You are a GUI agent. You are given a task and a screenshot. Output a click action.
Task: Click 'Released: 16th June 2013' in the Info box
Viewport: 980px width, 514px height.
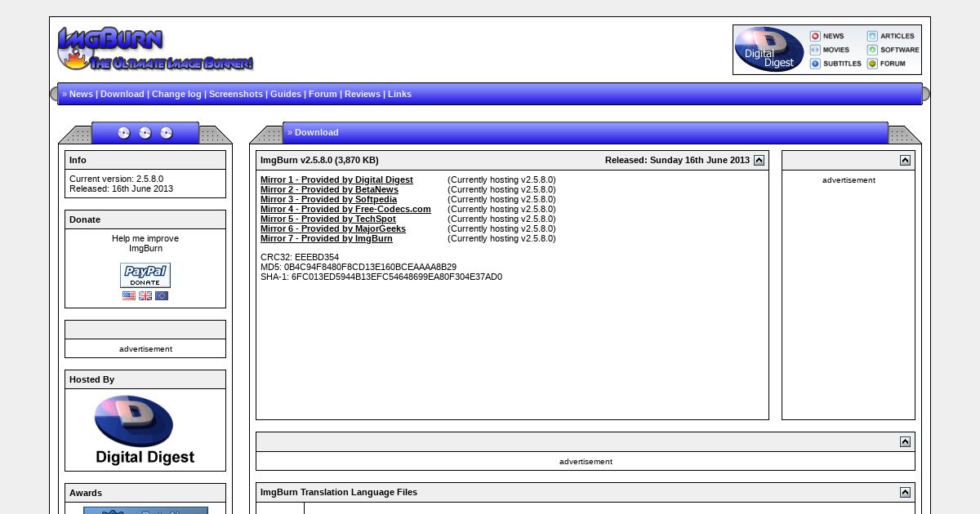pyautogui.click(x=121, y=188)
